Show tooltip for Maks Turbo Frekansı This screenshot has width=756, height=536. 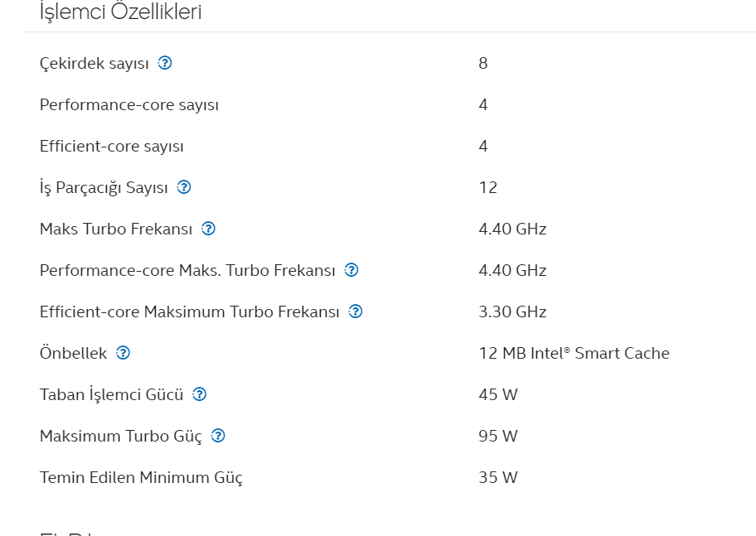click(x=208, y=229)
